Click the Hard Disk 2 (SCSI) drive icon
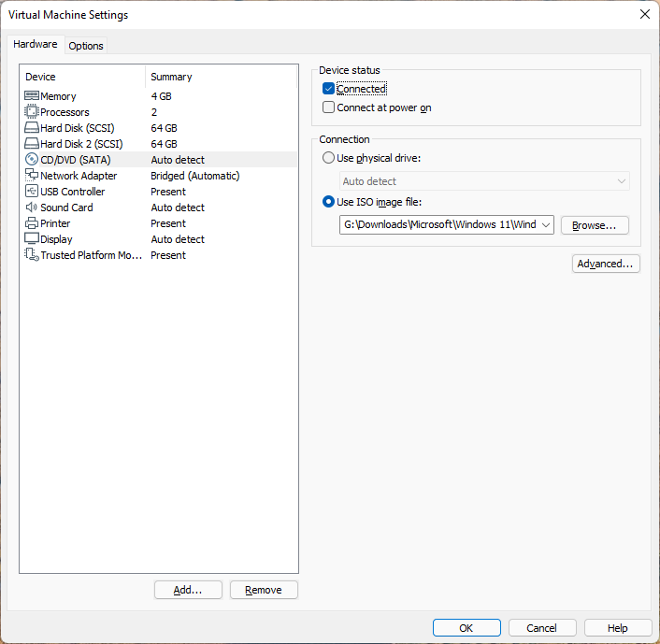Screen dimensions: 660x644 (x=32, y=144)
